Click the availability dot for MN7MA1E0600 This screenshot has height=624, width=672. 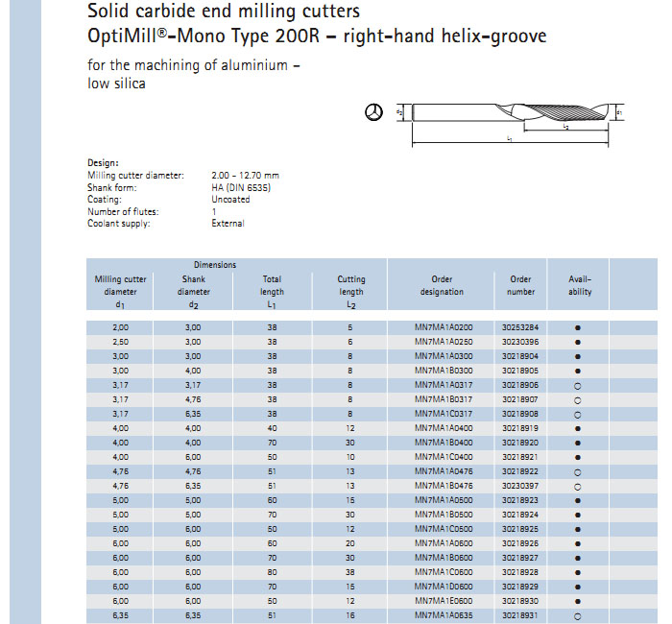click(578, 601)
